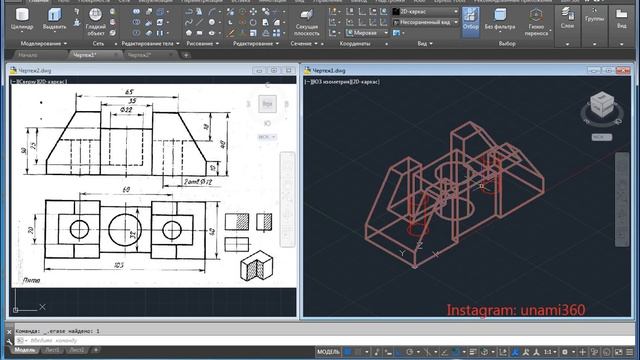Viewport: 640px width, 360px height.
Task: Click the Секущая плоскость section plane tool
Action: (x=306, y=22)
